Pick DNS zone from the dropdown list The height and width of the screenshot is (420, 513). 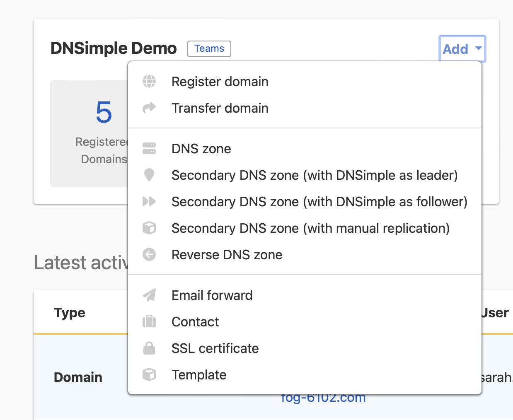(x=201, y=148)
